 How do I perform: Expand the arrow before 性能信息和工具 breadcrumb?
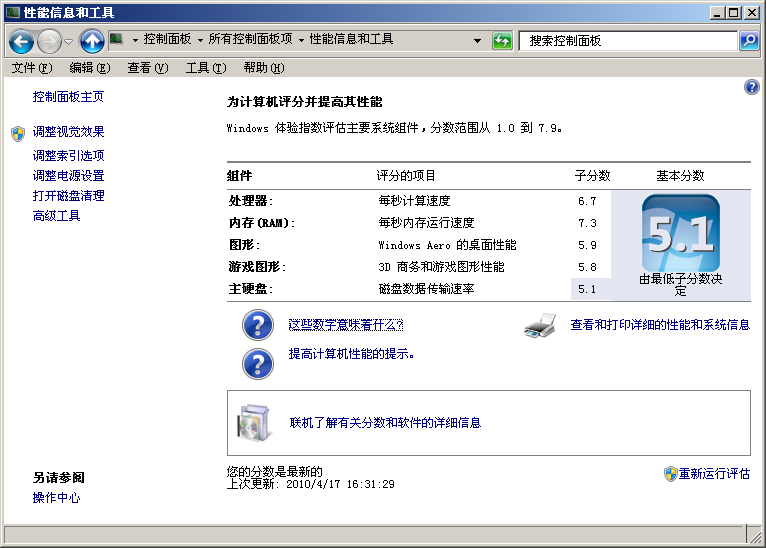301,41
